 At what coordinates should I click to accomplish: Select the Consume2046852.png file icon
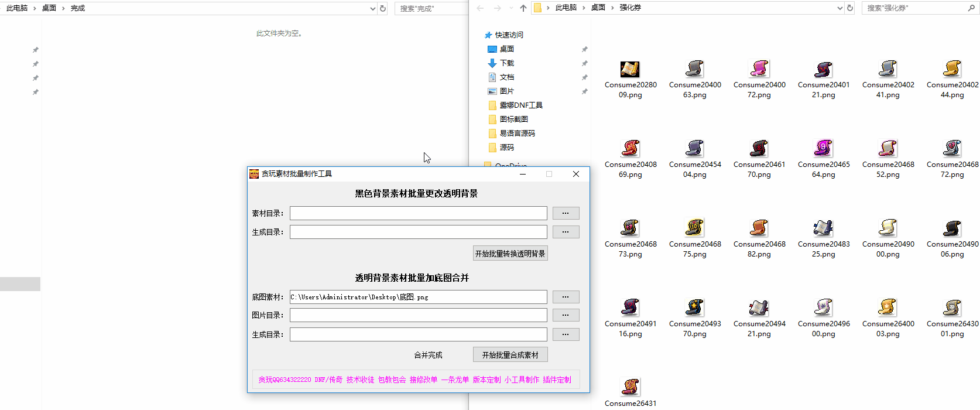click(888, 148)
